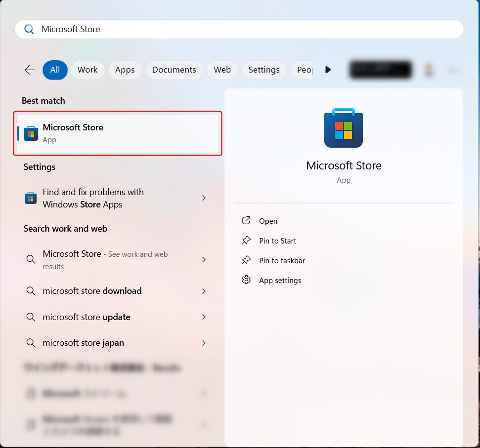This screenshot has width=480, height=448.
Task: Expand chevron for microsoft store download
Action: click(204, 291)
